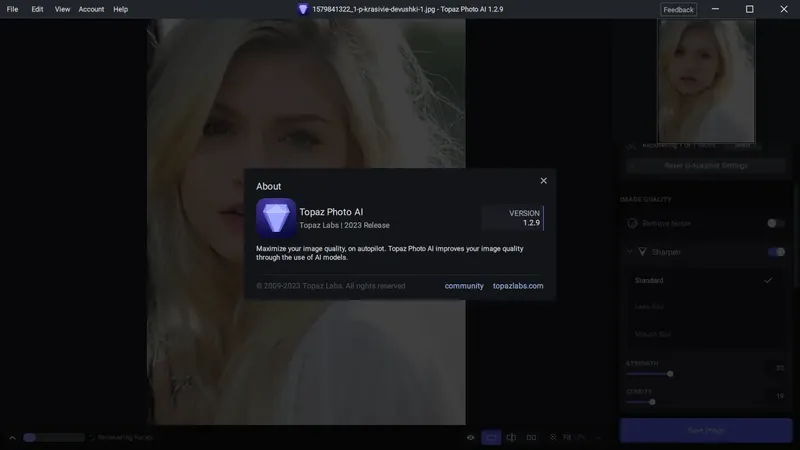Open the topazlabs.com link

click(x=518, y=286)
